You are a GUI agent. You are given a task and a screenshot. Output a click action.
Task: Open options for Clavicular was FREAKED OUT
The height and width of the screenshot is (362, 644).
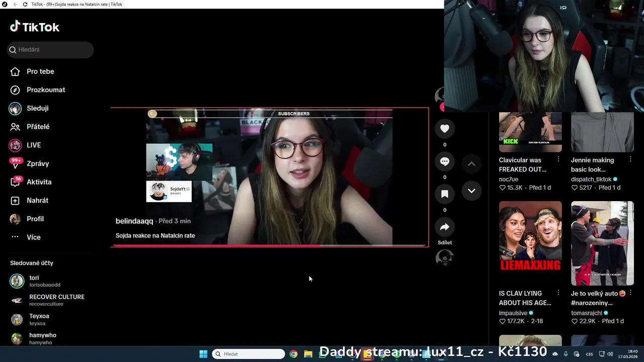coord(558,159)
